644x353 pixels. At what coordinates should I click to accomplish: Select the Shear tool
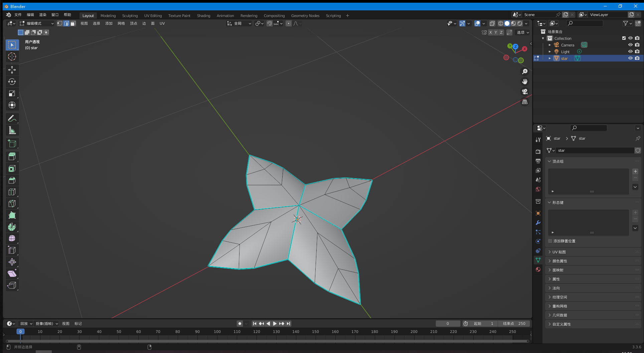coord(12,273)
